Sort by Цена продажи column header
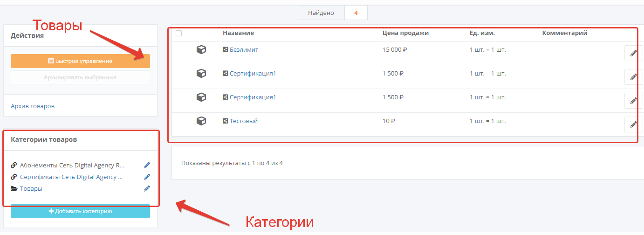Screen dimensions: 644x235 tap(405, 33)
